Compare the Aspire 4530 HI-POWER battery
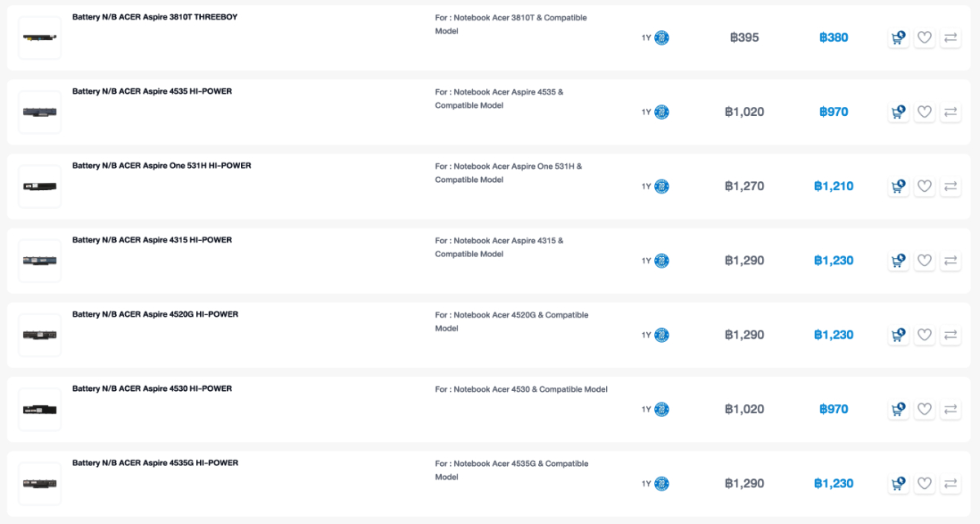The width and height of the screenshot is (980, 524). [x=951, y=409]
